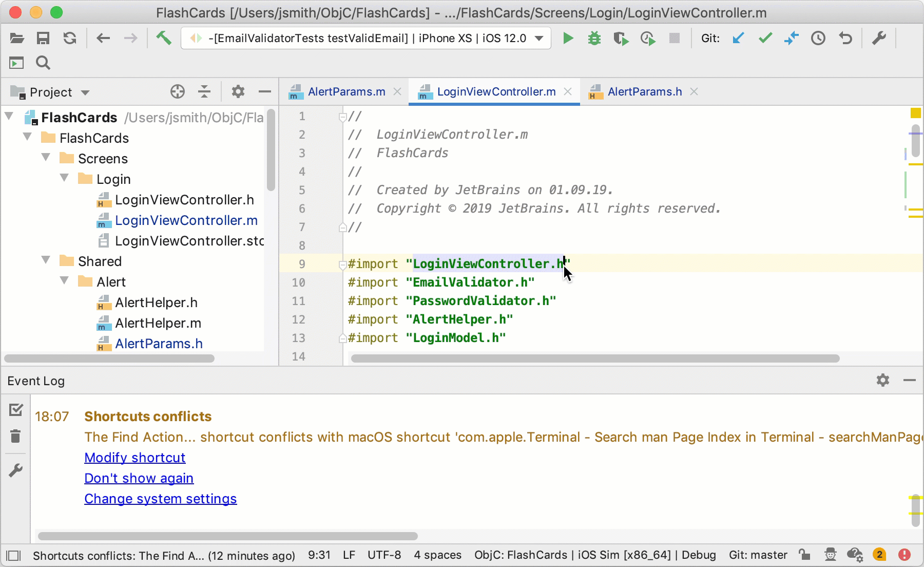
Task: Click the Open folder toolbar icon
Action: pos(17,38)
